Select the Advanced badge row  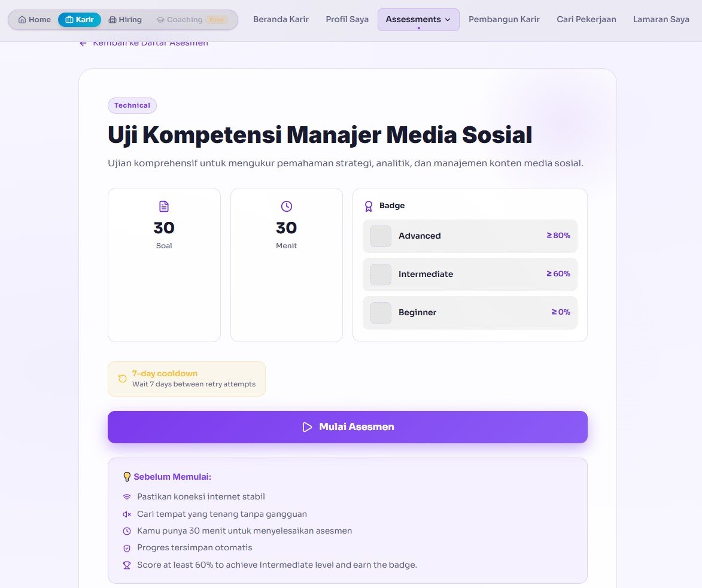point(470,236)
